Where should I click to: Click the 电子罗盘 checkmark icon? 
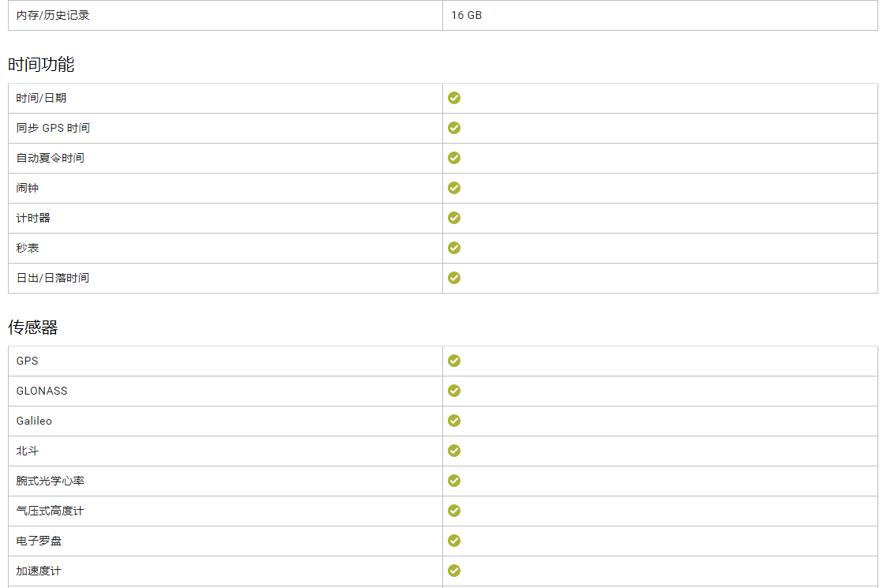(x=453, y=541)
